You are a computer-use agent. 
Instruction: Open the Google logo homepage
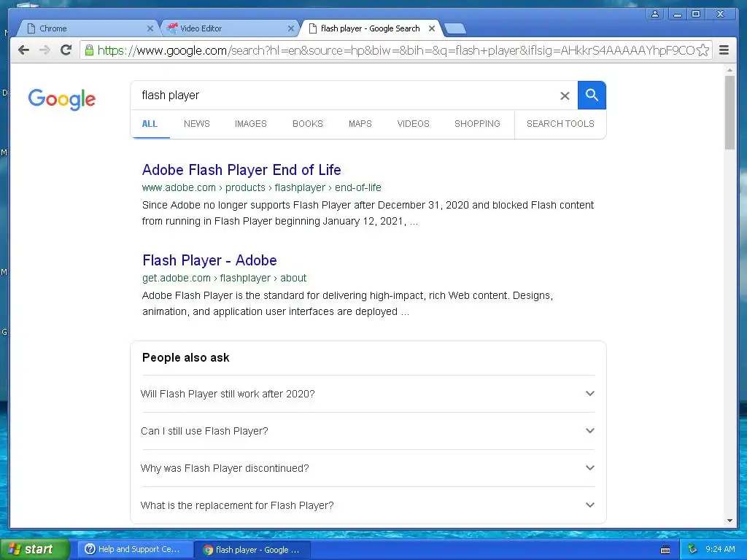[62, 99]
